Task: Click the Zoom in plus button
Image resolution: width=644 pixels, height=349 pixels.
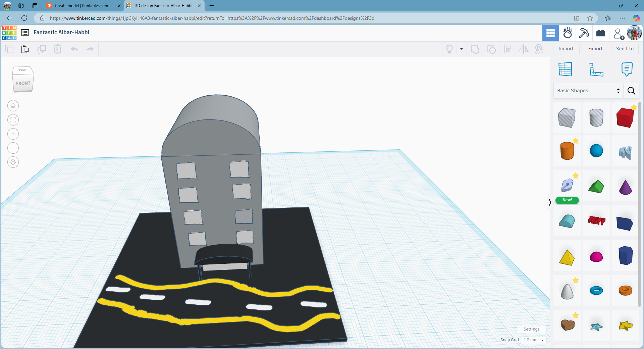Action: (x=13, y=134)
